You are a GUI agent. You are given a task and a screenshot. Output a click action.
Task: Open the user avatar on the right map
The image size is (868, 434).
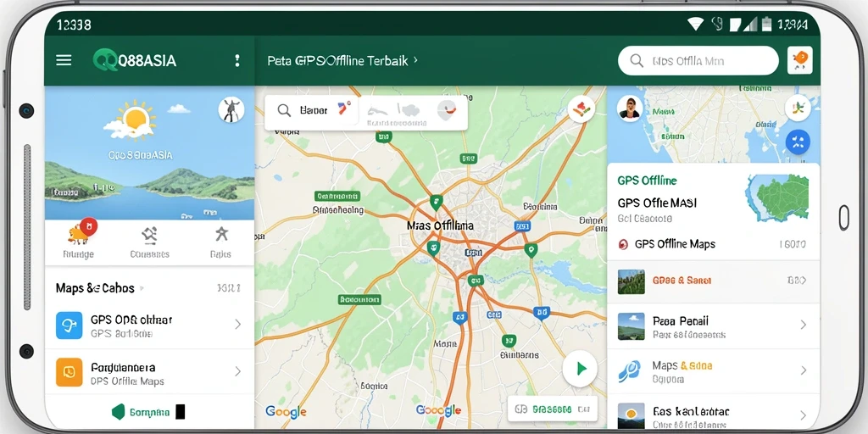click(630, 108)
